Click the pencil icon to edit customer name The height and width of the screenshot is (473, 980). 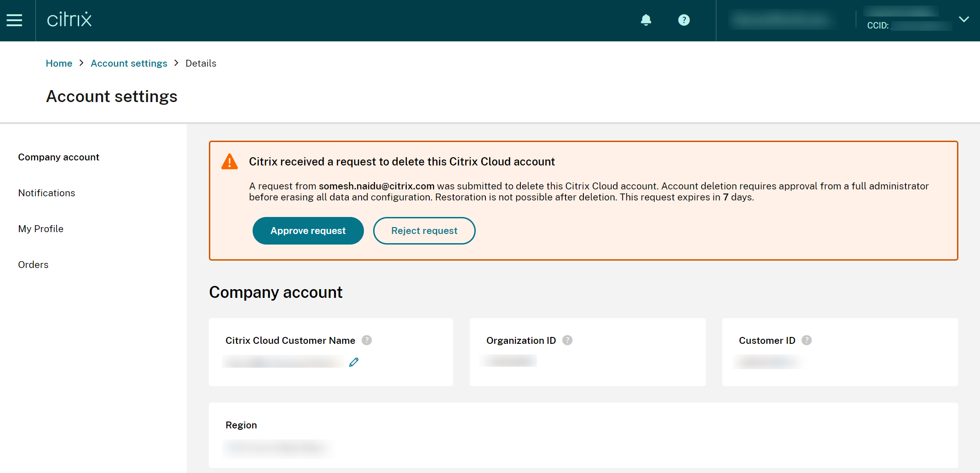click(354, 362)
